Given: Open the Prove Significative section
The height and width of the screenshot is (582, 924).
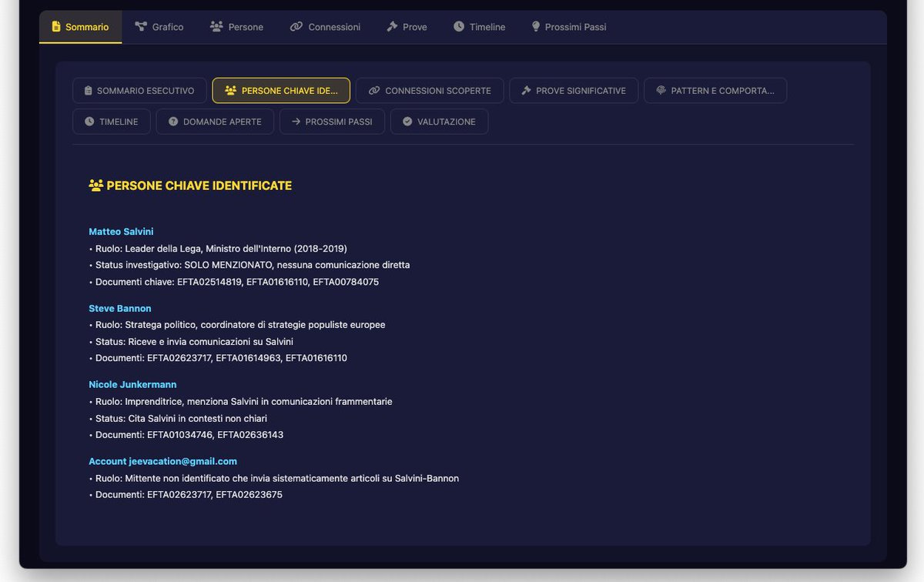Looking at the screenshot, I should (x=574, y=91).
